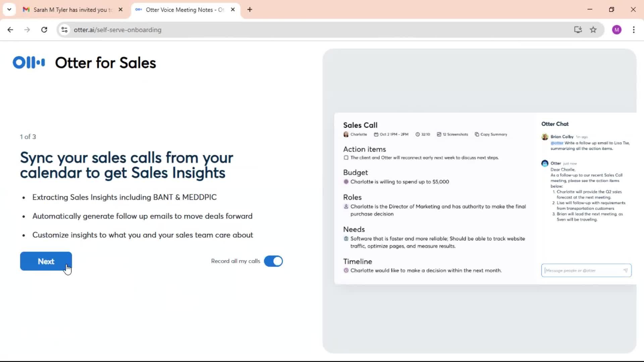Click the Timeline clock icon
The width and height of the screenshot is (644, 362).
[346, 270]
